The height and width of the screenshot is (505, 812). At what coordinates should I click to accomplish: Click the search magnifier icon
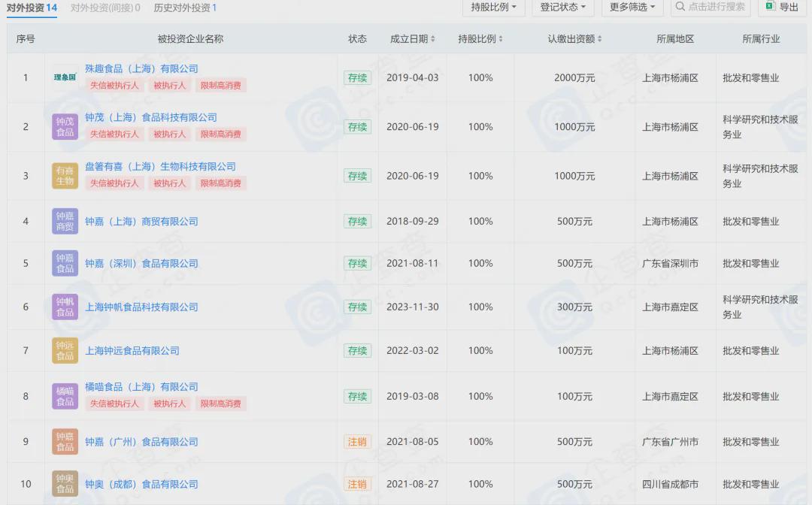[x=680, y=6]
